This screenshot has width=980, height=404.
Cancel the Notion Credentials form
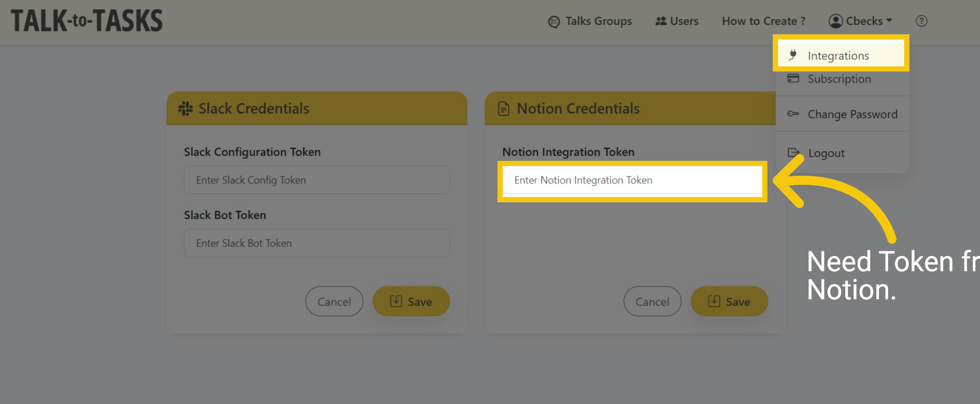click(x=652, y=301)
